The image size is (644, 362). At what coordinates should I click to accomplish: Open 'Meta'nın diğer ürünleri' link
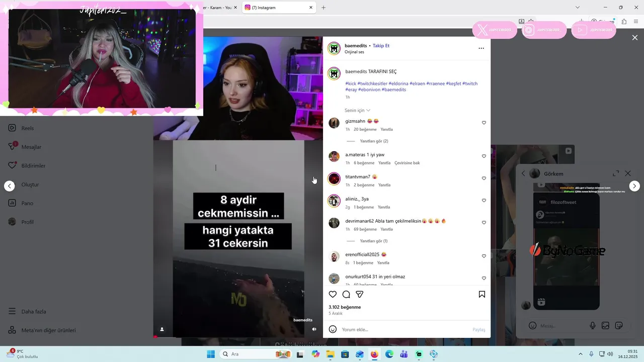point(42,330)
